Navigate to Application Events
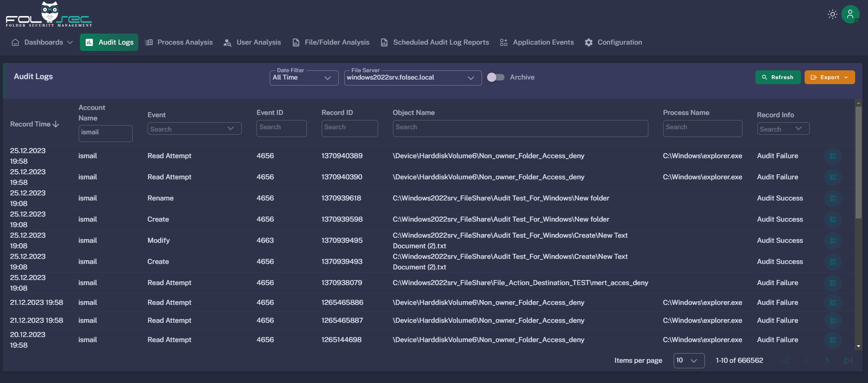The image size is (868, 383). 537,42
